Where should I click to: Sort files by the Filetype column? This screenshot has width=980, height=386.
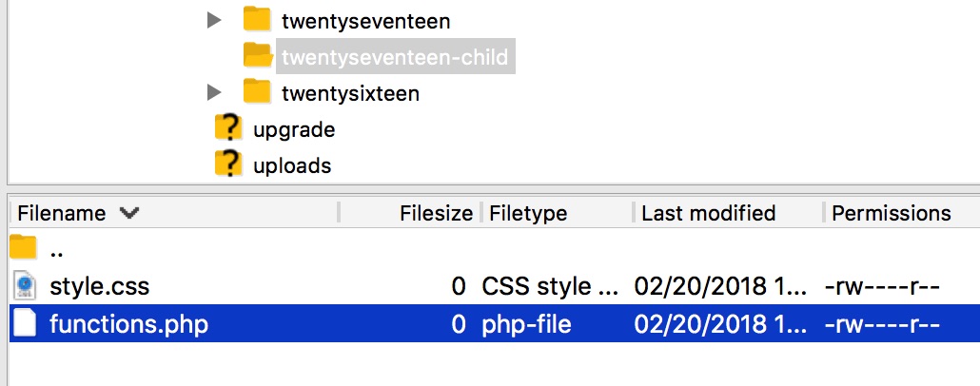point(528,213)
